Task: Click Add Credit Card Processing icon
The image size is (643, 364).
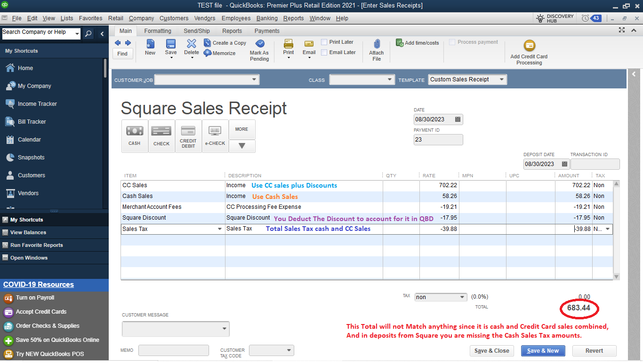Action: point(529,46)
